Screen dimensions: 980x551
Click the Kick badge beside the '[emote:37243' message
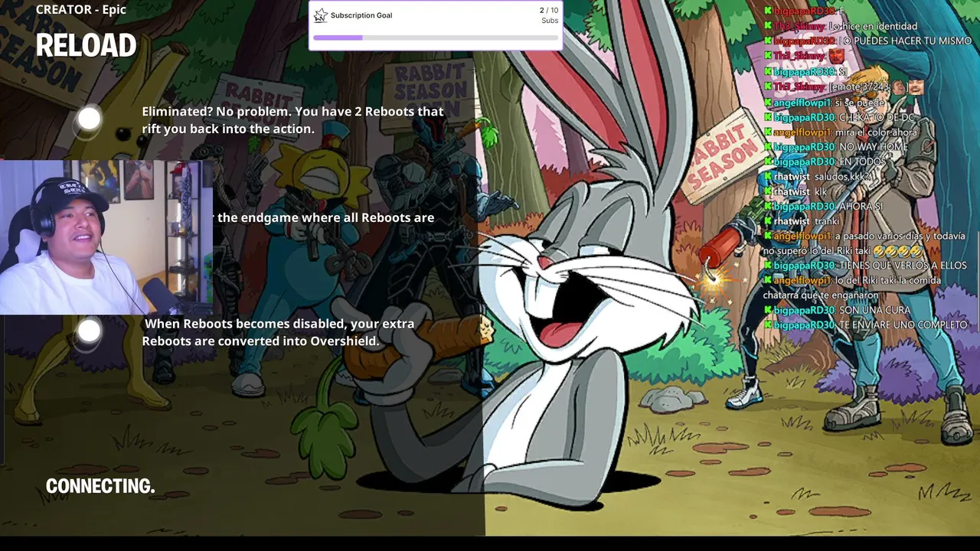[x=768, y=86]
